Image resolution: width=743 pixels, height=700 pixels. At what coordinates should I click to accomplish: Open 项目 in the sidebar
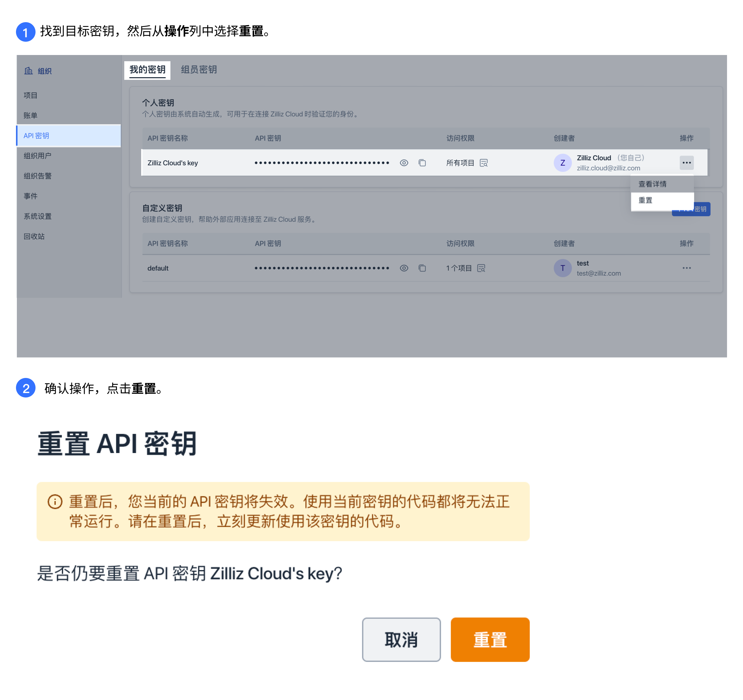(x=69, y=95)
